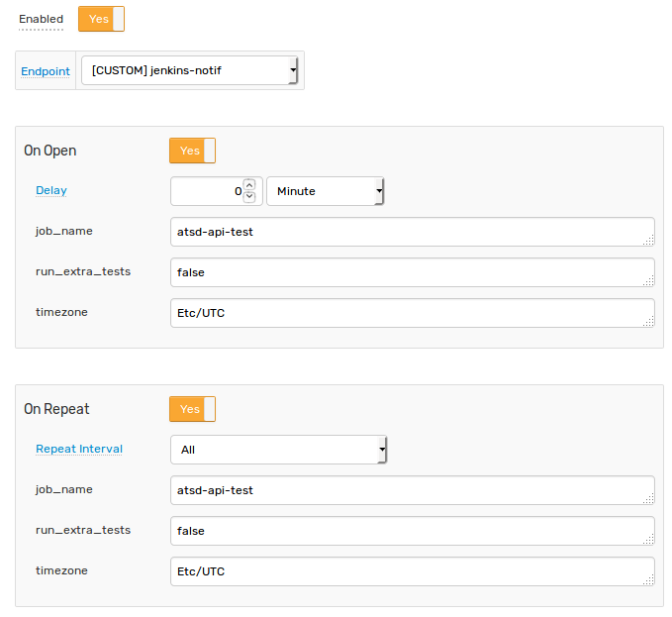
Task: Click resize handle of On Repeat timezone field
Action: click(x=649, y=579)
